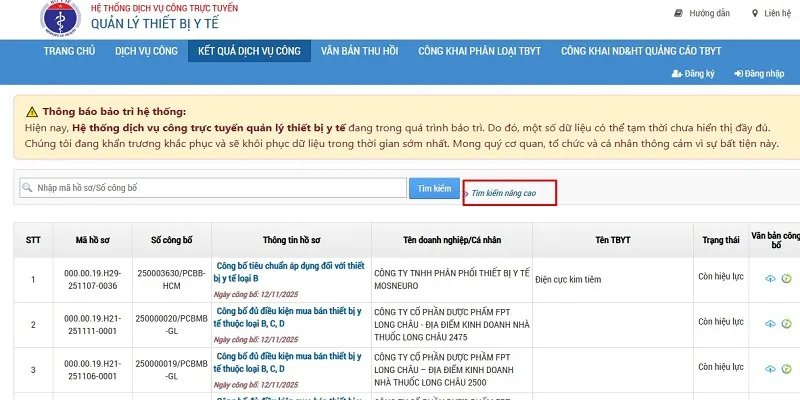Viewport: 800px width, 400px height.
Task: Focus the Nhập mã hồ sơ/Số công bố field
Action: pos(213,188)
